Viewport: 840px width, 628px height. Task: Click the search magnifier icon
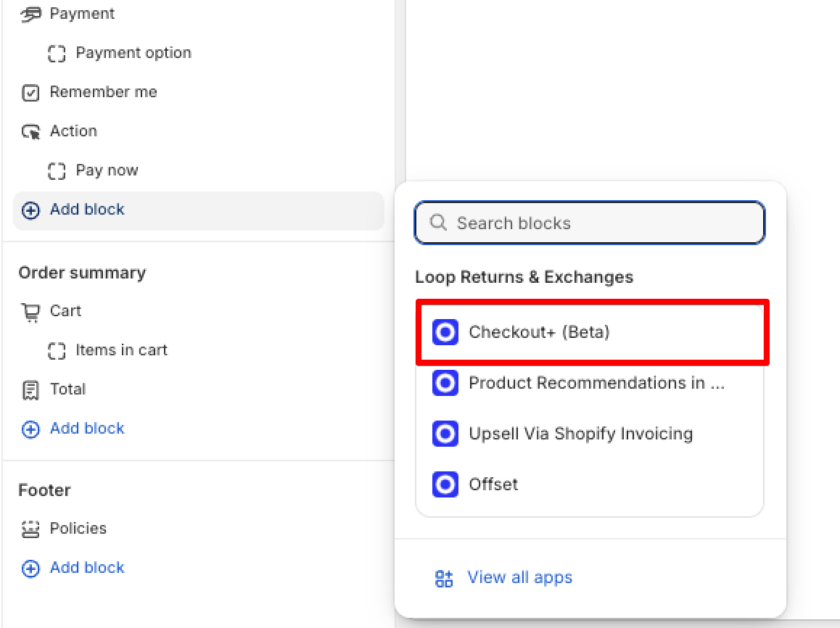tap(438, 223)
